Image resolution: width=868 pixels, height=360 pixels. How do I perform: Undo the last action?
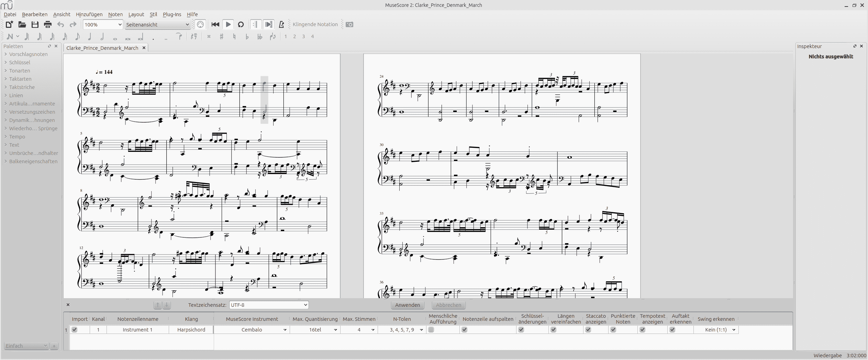60,24
